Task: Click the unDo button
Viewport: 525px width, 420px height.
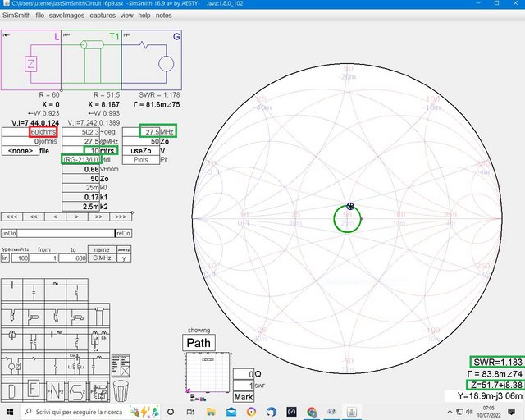Action: pyautogui.click(x=9, y=233)
